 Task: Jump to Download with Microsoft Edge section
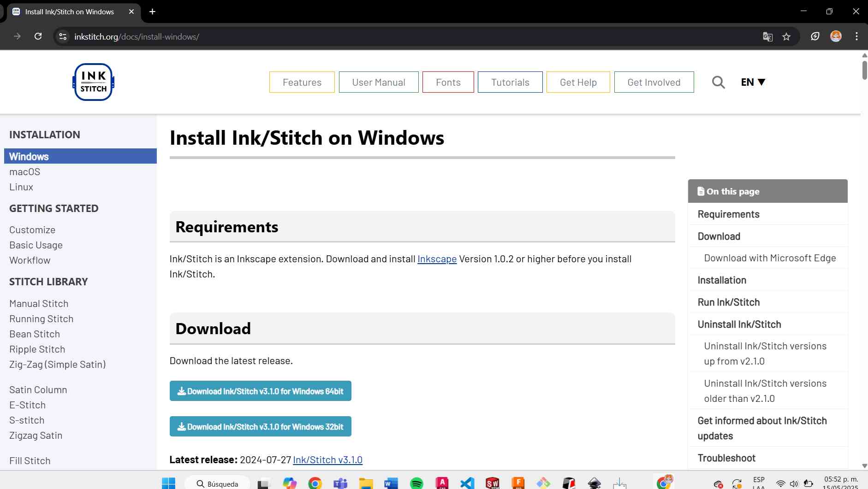[770, 258]
